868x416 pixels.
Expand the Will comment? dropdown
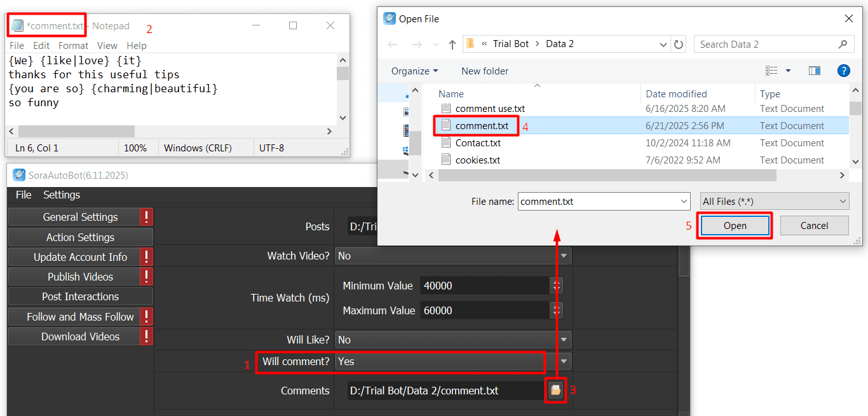tap(563, 361)
